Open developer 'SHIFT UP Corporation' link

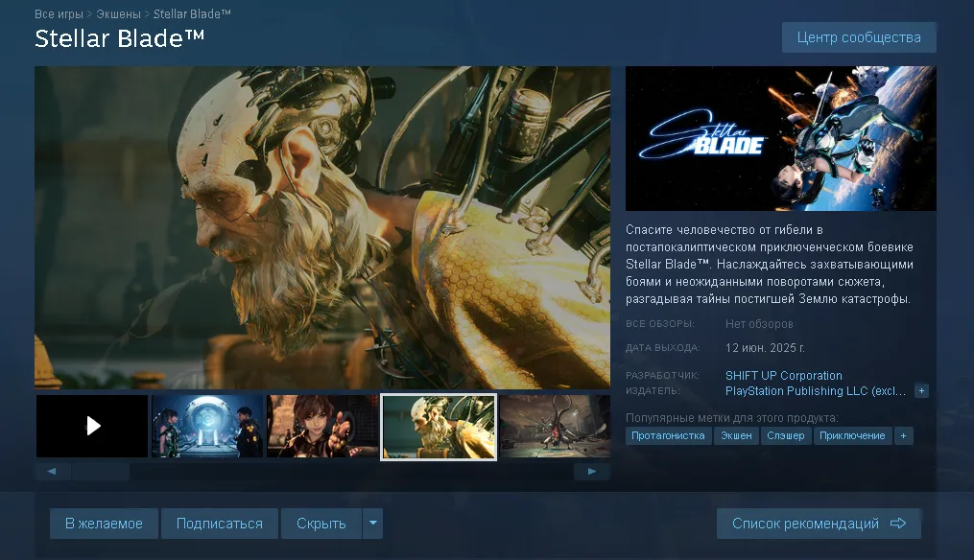783,376
